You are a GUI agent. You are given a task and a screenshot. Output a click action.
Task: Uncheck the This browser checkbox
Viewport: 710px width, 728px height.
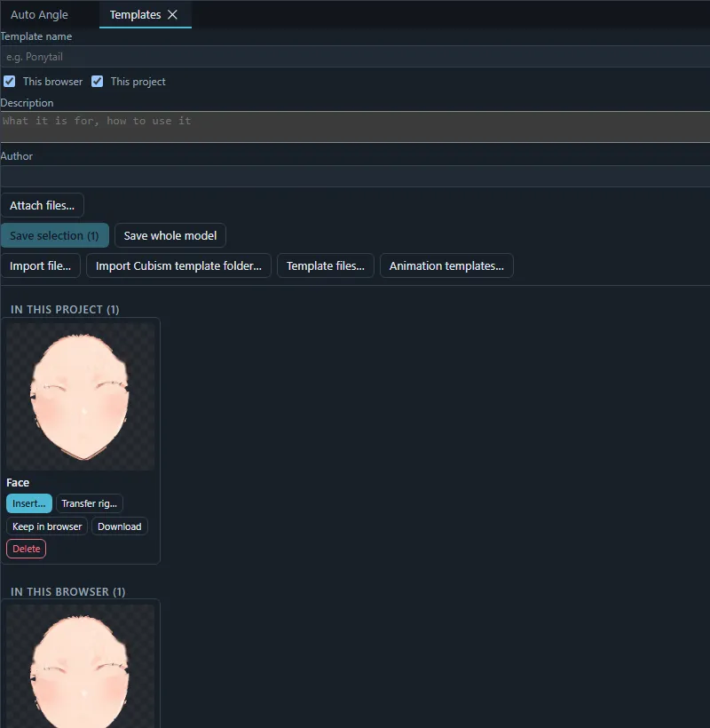tap(9, 82)
